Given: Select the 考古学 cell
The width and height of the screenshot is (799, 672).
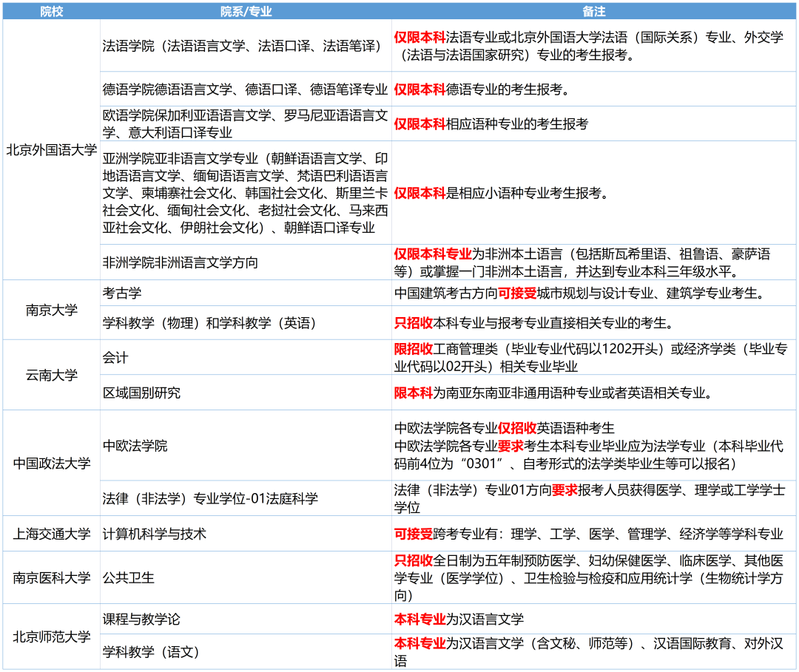Looking at the screenshot, I should pos(246,293).
